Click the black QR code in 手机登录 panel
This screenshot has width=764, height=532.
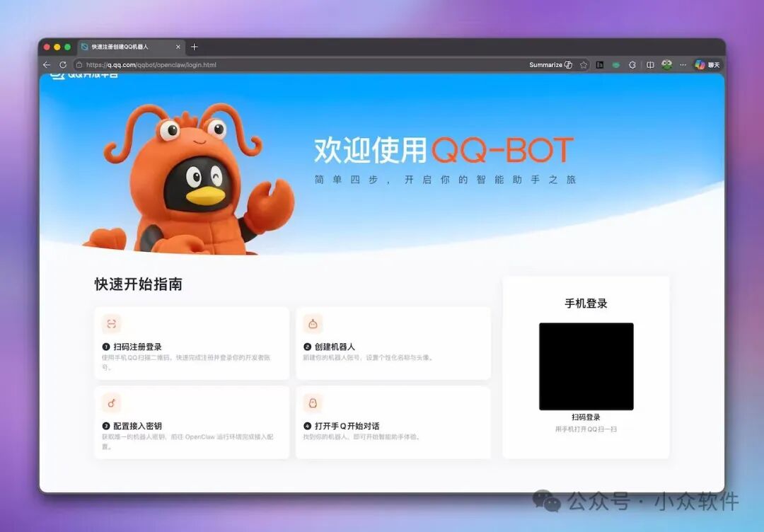(x=586, y=366)
